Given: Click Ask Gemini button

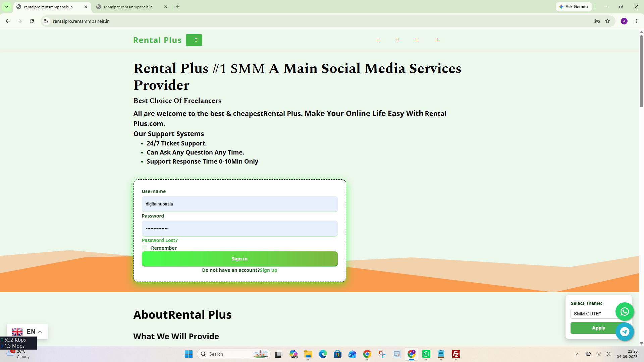Looking at the screenshot, I should pos(574,7).
